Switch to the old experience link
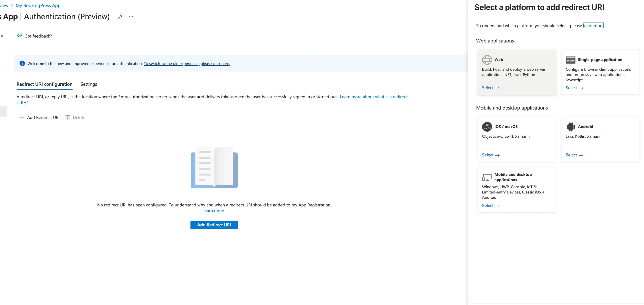This screenshot has height=305, width=644. click(187, 64)
